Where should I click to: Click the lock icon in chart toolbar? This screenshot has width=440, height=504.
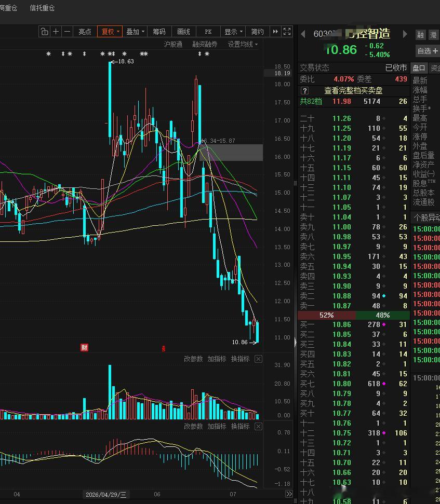pos(44,32)
